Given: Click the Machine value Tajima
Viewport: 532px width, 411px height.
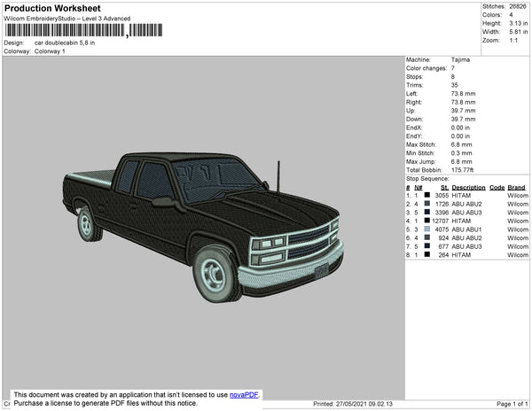Looking at the screenshot, I should pos(460,59).
